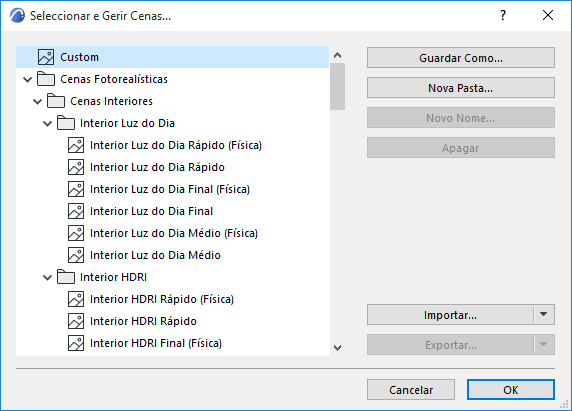Select the Interior HDRI folder label
Screen dimensions: 572x411
click(x=113, y=277)
